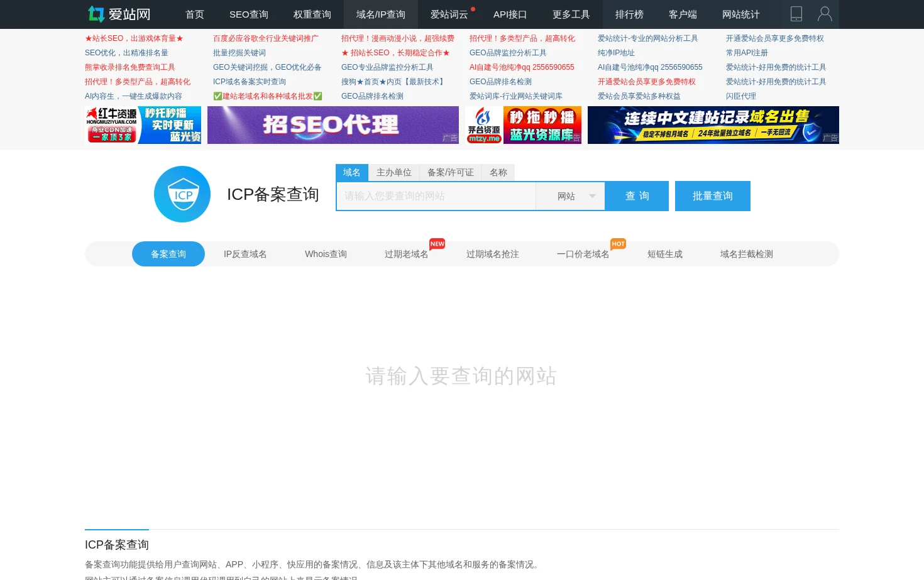The image size is (924, 580).
Task: Switch to 一口价老域名 tab
Action: coord(583,254)
